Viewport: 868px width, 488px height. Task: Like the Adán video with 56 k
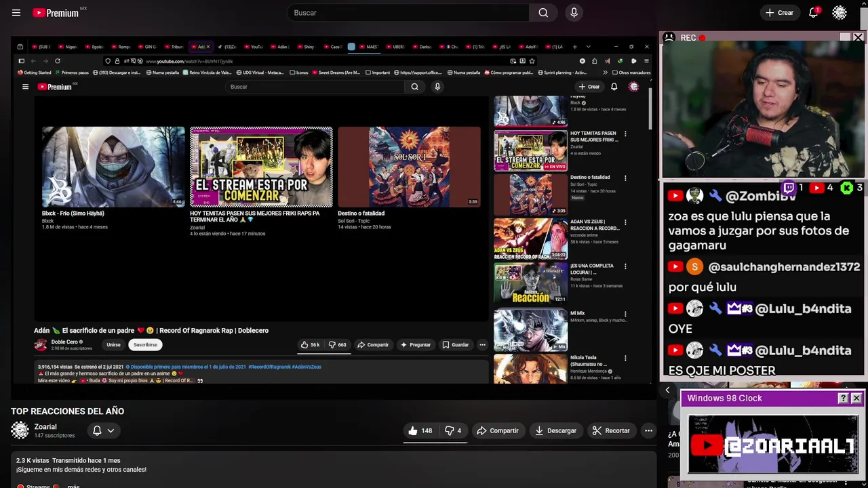(x=311, y=345)
